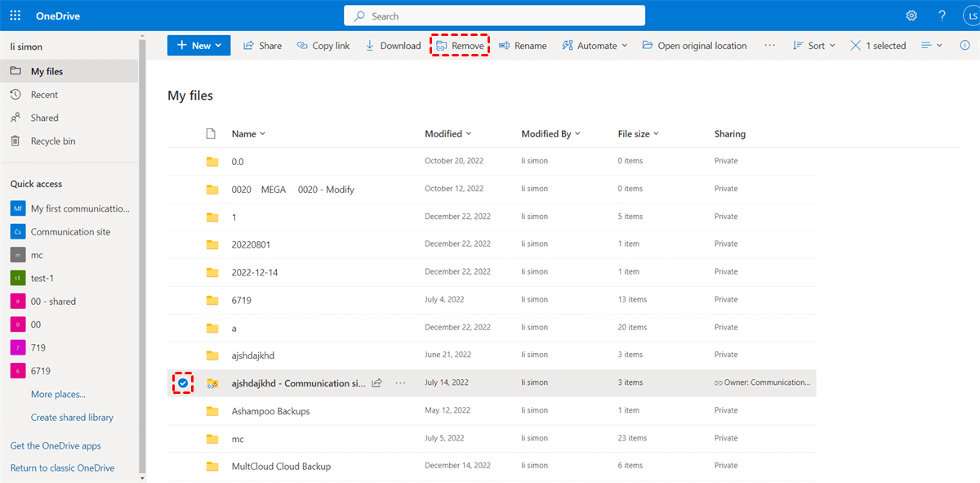
Task: Open OneDrive settings gear
Action: click(911, 15)
